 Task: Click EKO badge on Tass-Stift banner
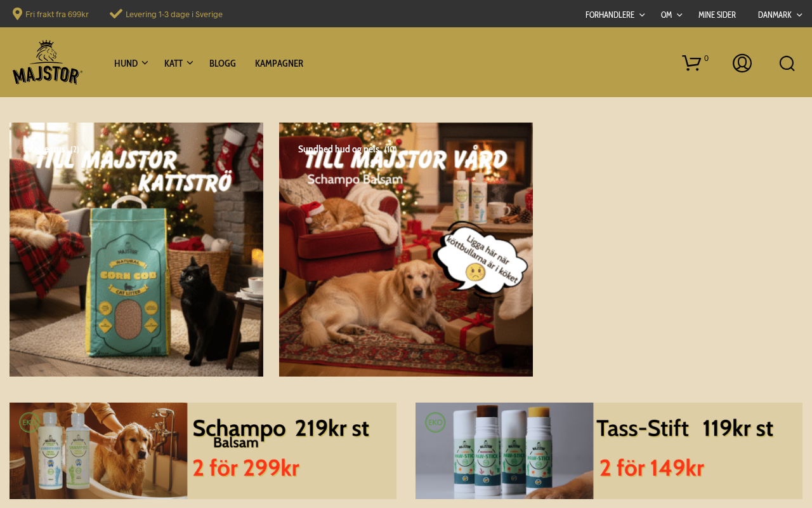pos(435,422)
